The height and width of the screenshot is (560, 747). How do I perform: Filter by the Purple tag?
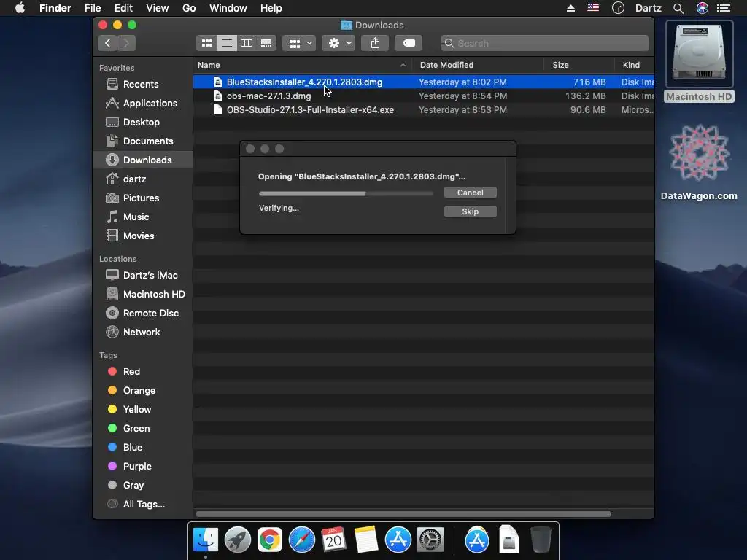point(142,467)
